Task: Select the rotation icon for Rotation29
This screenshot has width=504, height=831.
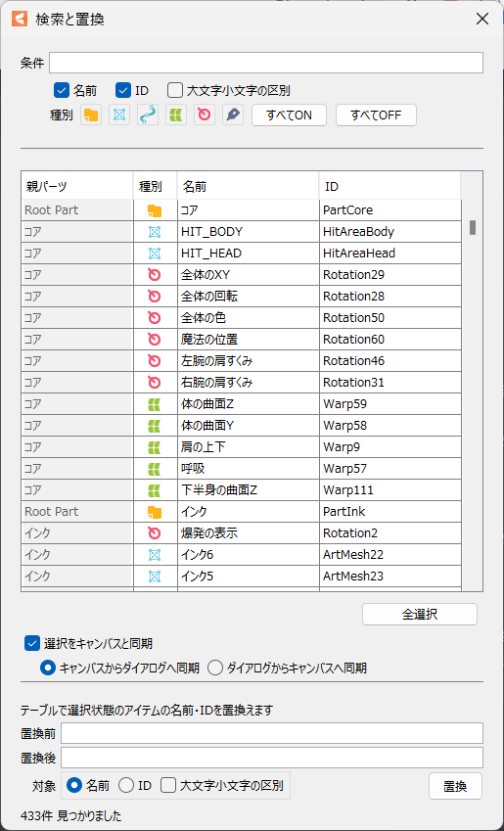Action: 155,275
